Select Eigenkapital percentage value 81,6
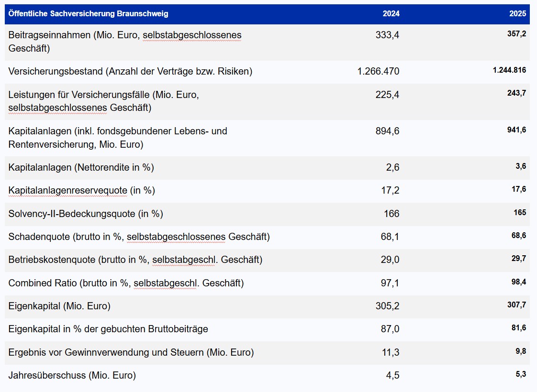 click(x=519, y=327)
